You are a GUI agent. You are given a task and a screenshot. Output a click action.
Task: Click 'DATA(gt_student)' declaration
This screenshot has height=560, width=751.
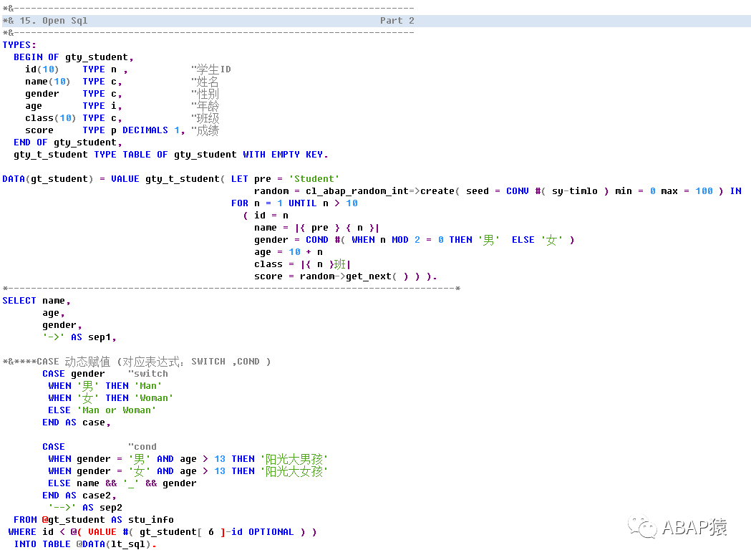point(47,179)
